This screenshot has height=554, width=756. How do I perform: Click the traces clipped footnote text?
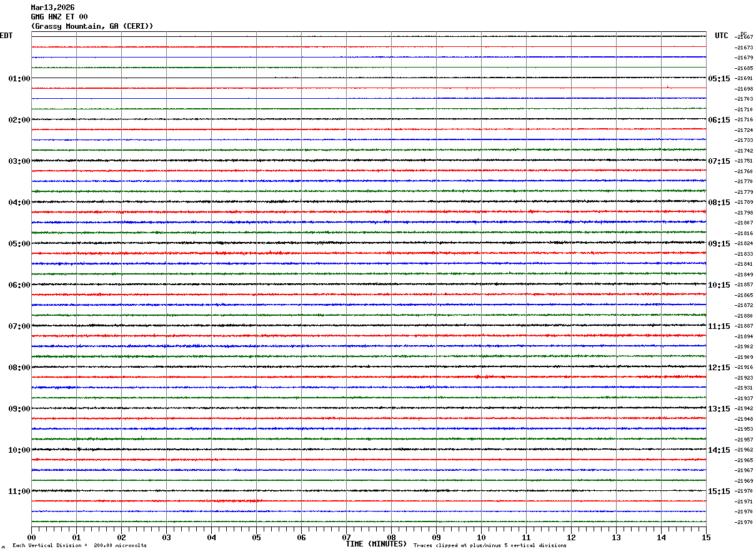tap(490, 545)
